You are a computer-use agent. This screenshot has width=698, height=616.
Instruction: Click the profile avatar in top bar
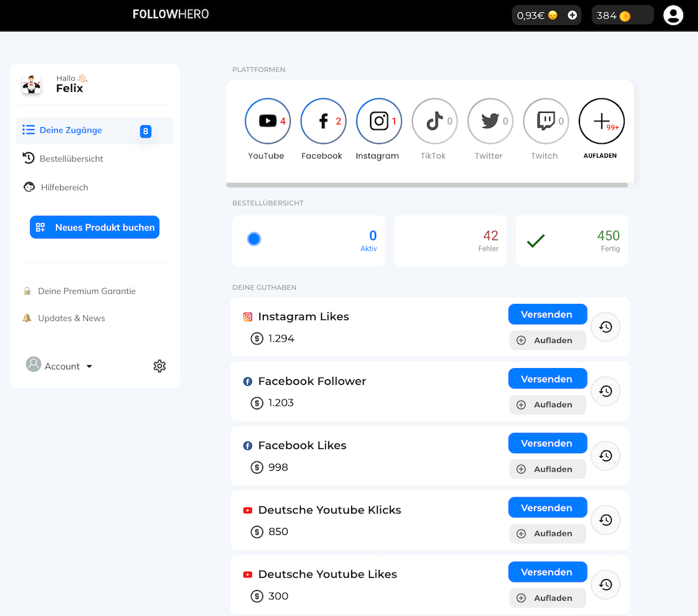point(673,15)
